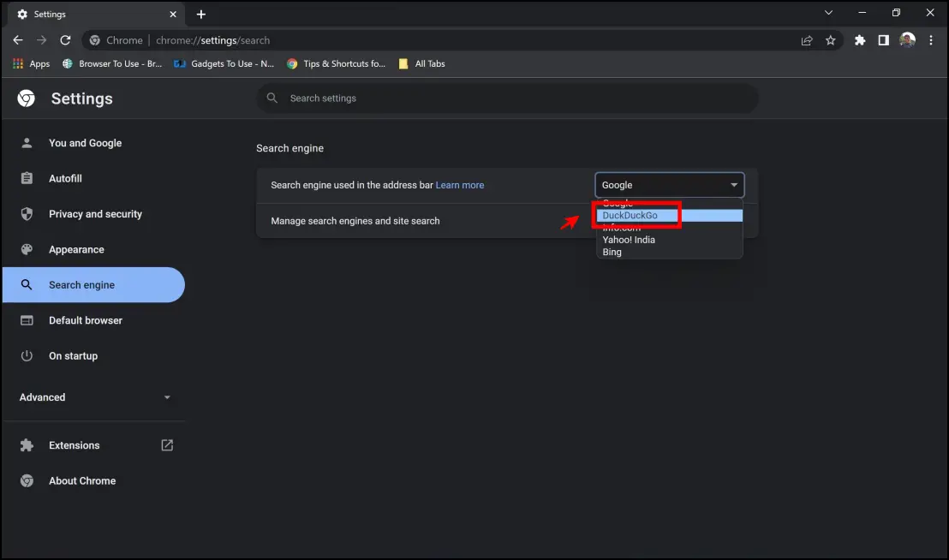Open the Autofill settings section
949x560 pixels.
pyautogui.click(x=94, y=178)
